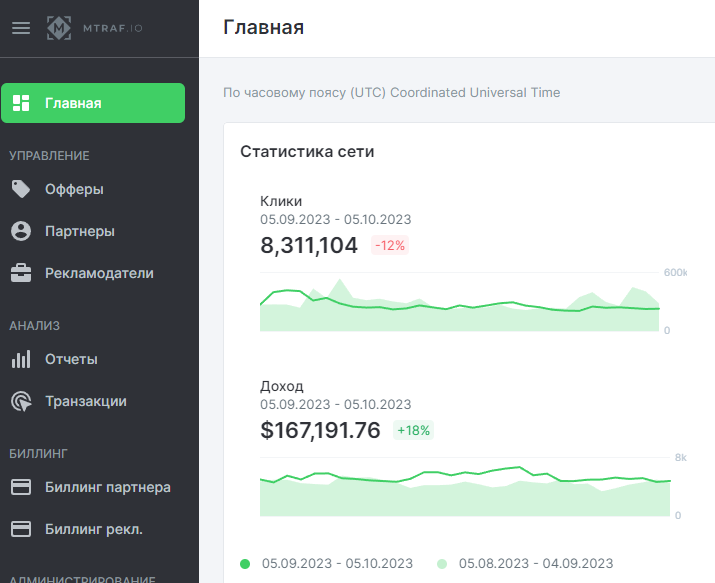Click the Транзакции cursor click icon
The width and height of the screenshot is (715, 583).
[21, 401]
